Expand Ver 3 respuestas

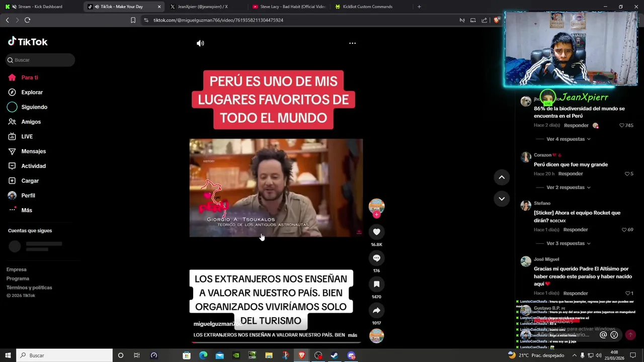pyautogui.click(x=569, y=243)
